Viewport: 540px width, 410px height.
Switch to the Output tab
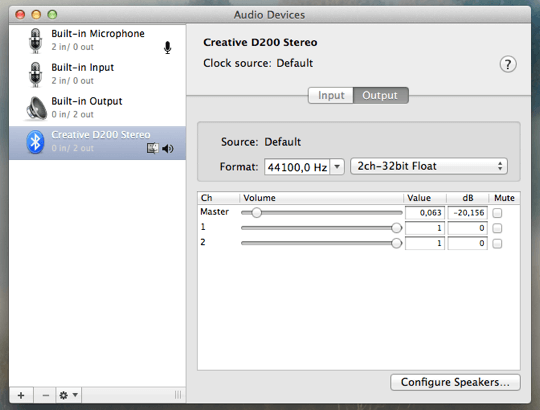[x=381, y=95]
